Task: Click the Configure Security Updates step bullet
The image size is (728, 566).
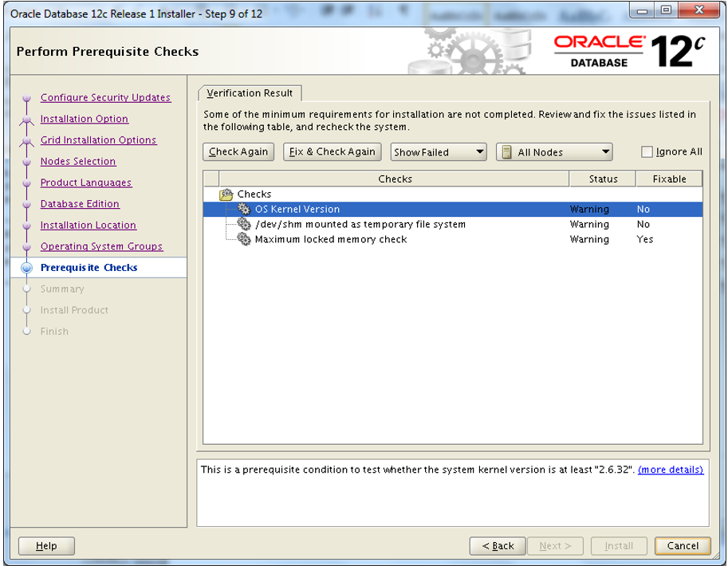Action: pos(27,98)
